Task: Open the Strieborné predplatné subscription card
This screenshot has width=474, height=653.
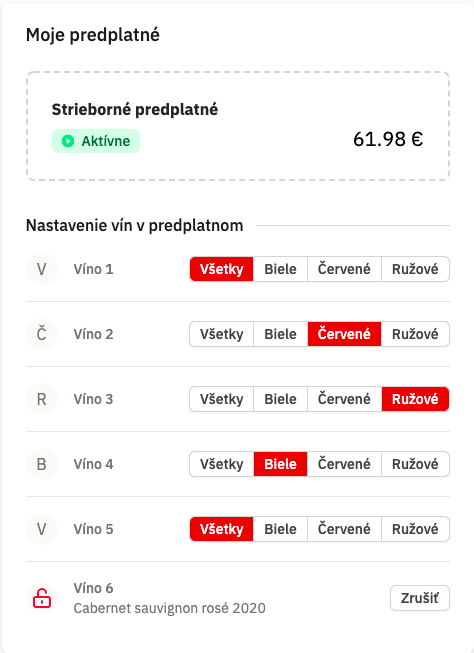Action: click(x=238, y=126)
